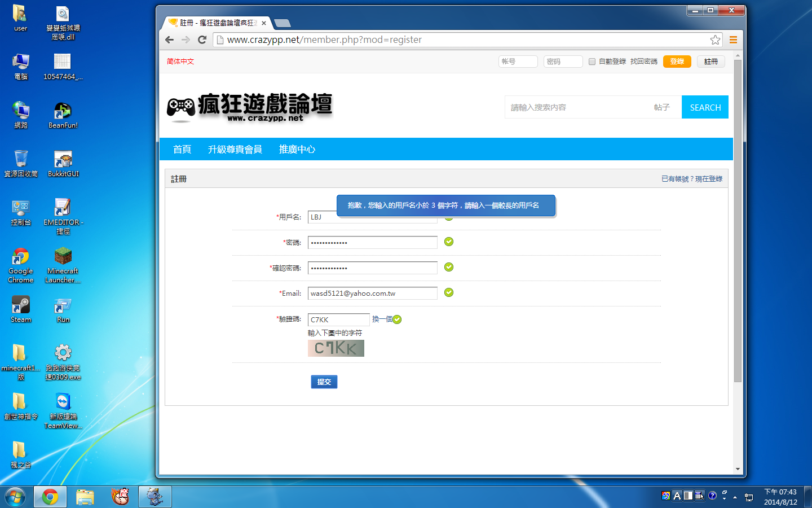Open EMEDITOR desktop shortcut
812x508 pixels.
click(62, 208)
